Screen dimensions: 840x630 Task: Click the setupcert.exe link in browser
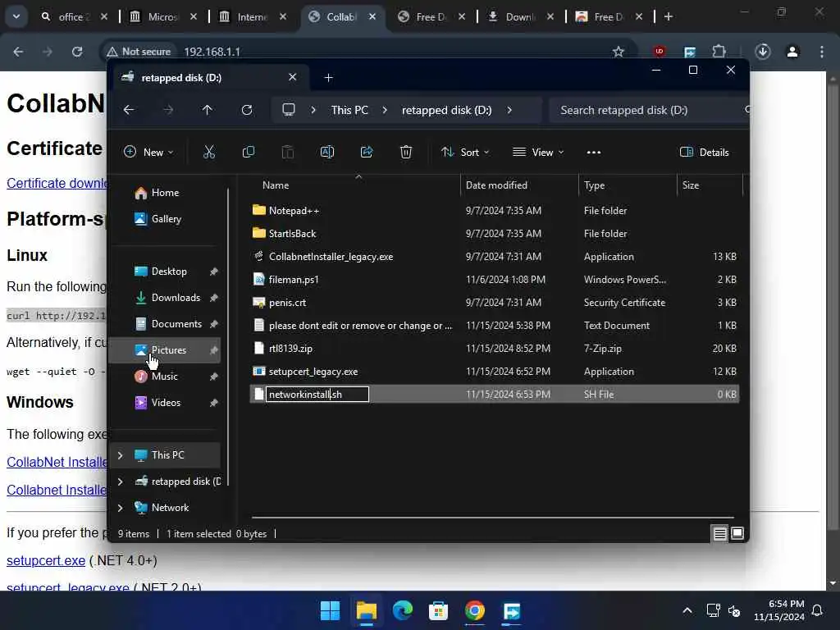point(46,560)
